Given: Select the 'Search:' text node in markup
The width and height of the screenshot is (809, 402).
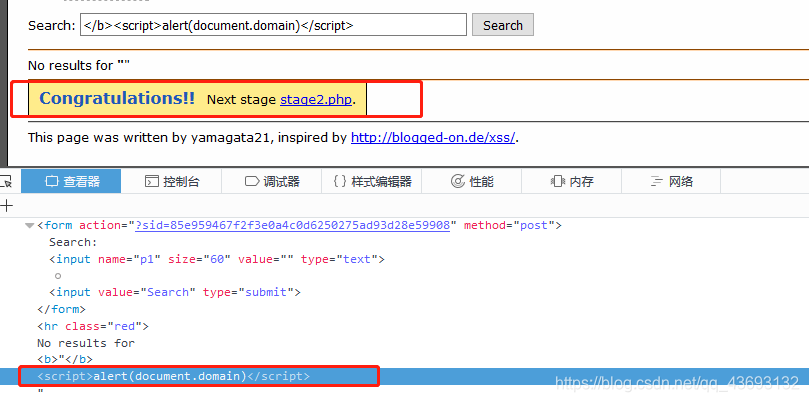Looking at the screenshot, I should (x=73, y=243).
